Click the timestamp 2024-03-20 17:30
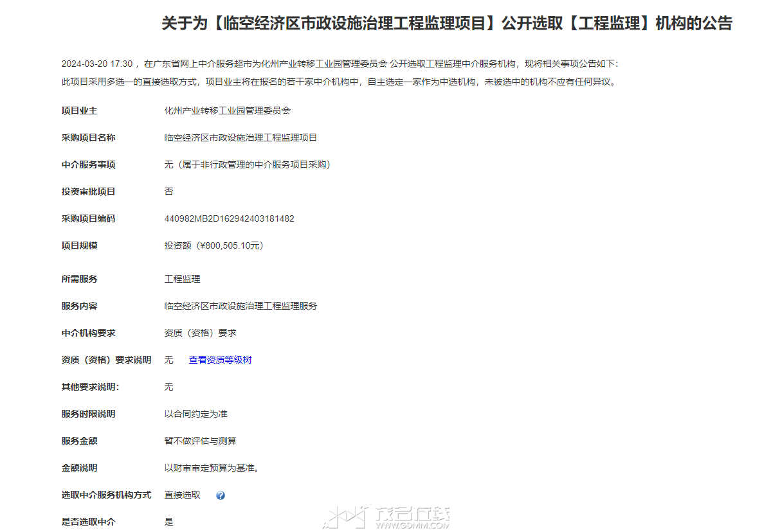Screen dimensions: 771x532 point(97,64)
